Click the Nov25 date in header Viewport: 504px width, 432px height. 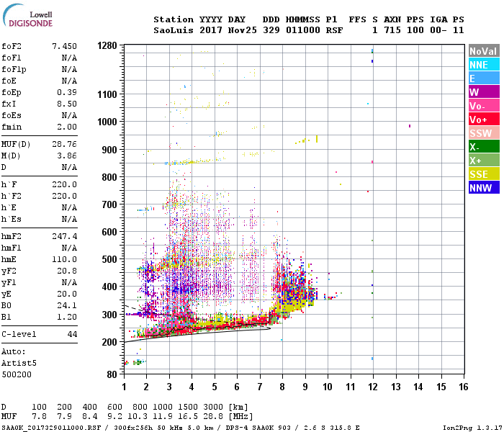243,30
